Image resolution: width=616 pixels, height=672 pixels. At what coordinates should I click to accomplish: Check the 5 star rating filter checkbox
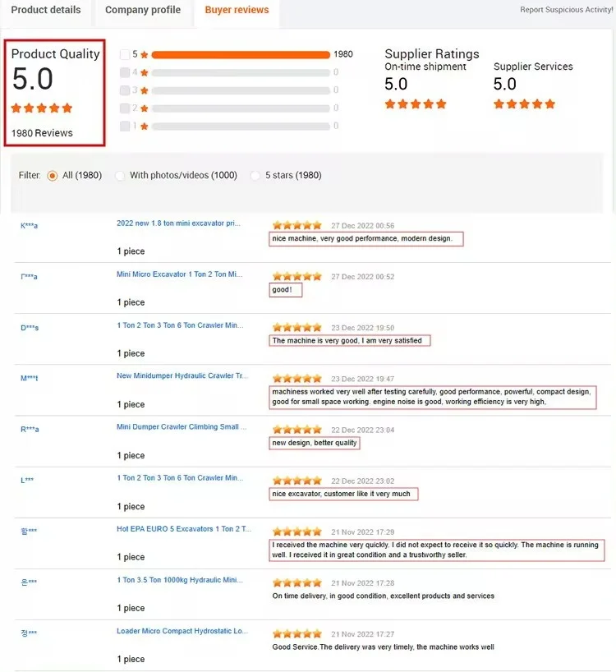(x=125, y=55)
